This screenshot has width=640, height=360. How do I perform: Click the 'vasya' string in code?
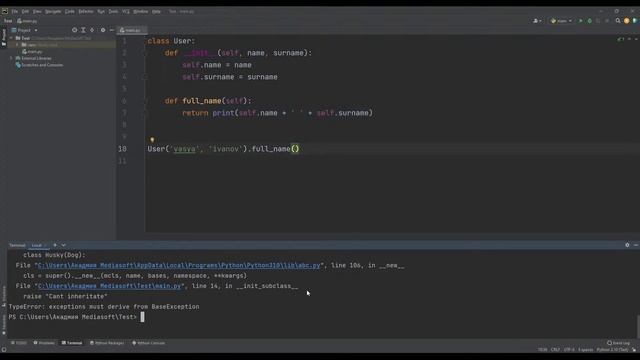(x=184, y=149)
